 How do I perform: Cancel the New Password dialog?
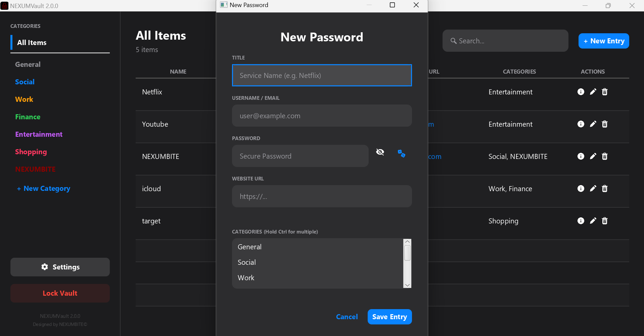click(x=347, y=317)
